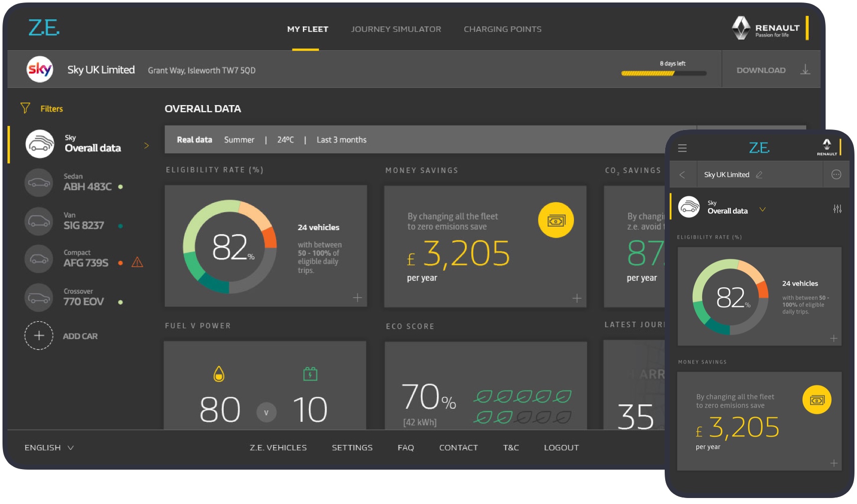Click the green battery icon in Fuel v Power
Image resolution: width=857 pixels, height=504 pixels.
click(x=310, y=374)
